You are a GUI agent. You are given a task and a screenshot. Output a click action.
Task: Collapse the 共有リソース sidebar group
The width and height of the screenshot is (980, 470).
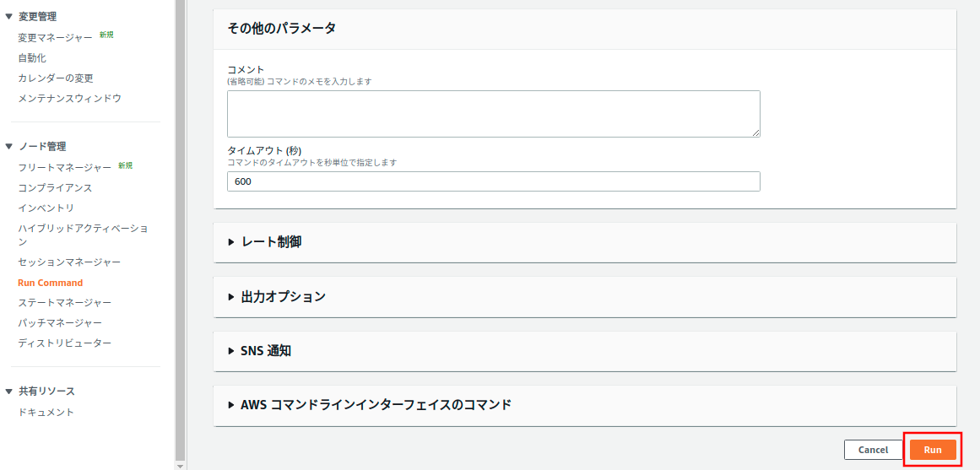(x=9, y=392)
